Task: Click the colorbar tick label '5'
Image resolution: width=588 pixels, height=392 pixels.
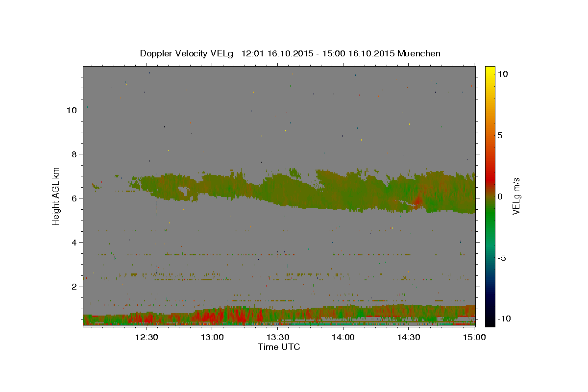Action: (500, 135)
